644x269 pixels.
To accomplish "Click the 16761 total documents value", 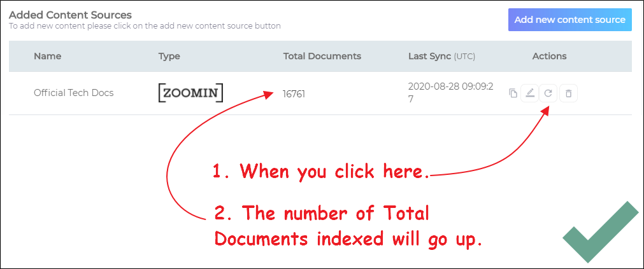I will (x=294, y=93).
